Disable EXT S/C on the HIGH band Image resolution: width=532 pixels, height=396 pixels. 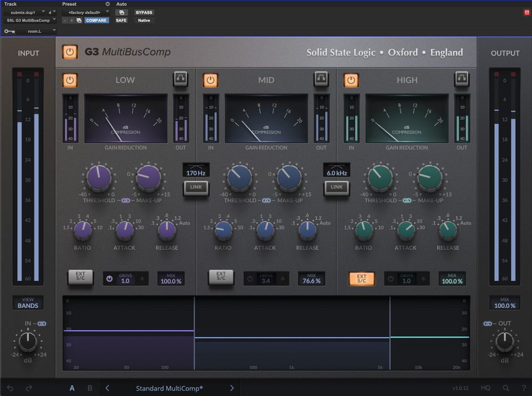(x=361, y=278)
